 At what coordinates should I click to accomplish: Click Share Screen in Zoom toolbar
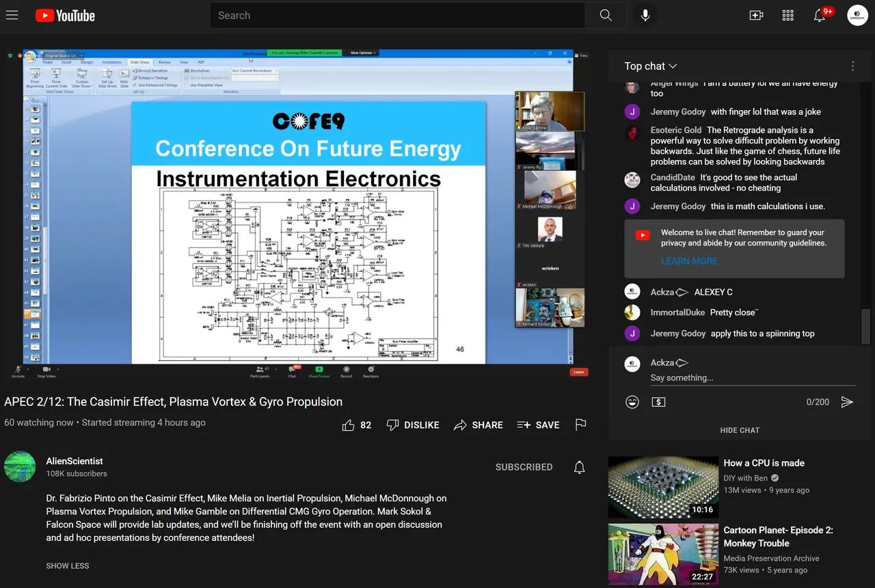(x=319, y=371)
